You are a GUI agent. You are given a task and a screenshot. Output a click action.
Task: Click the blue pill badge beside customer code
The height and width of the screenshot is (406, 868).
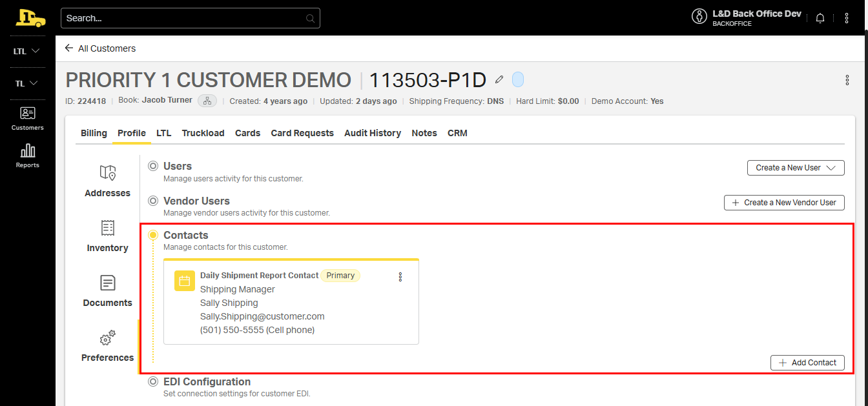click(x=518, y=79)
